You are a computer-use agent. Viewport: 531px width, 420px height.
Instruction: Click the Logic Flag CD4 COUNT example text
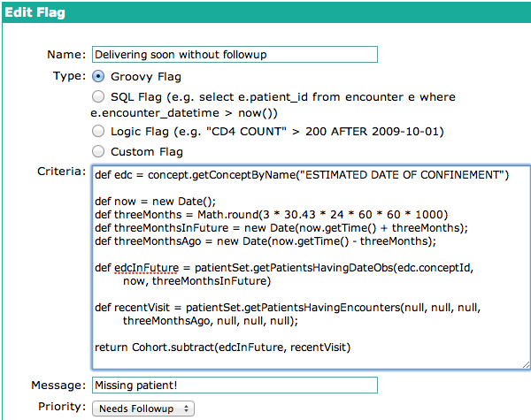pos(277,132)
